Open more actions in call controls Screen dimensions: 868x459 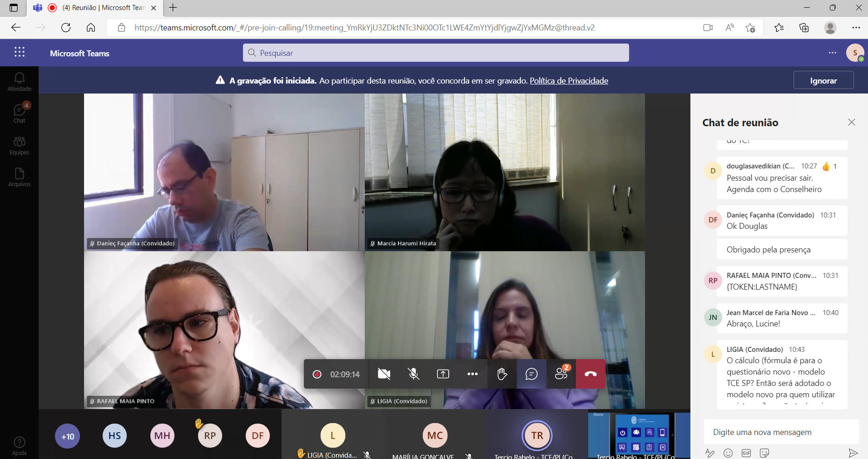click(x=472, y=374)
